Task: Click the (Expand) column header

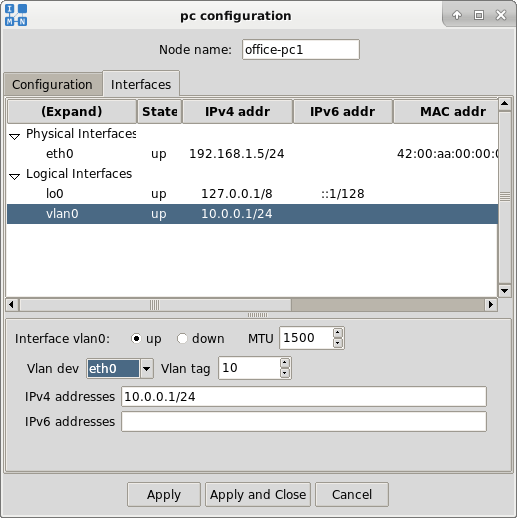Action: (72, 112)
